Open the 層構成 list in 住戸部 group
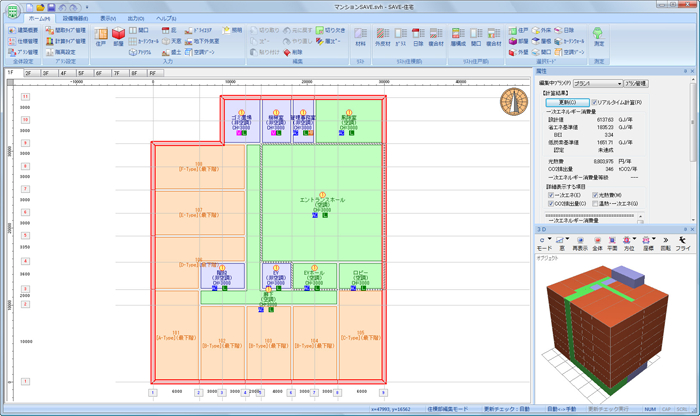This screenshot has height=416, width=700. pos(458,37)
